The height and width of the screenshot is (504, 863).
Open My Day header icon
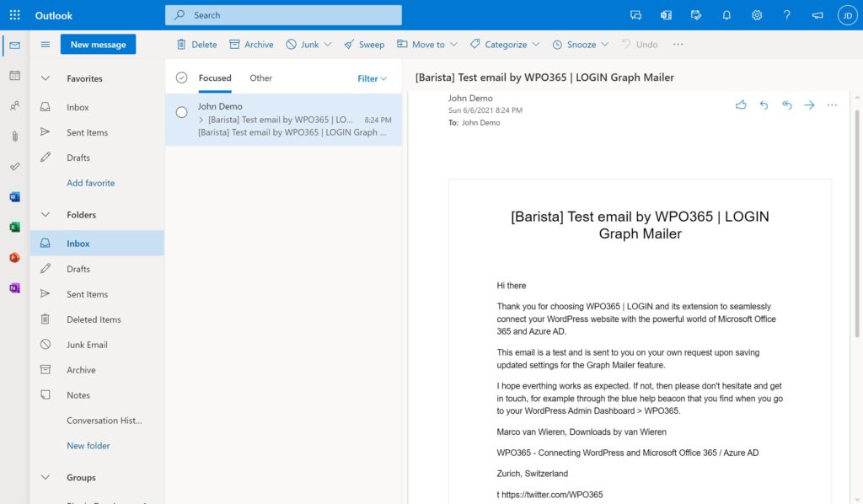(x=696, y=15)
